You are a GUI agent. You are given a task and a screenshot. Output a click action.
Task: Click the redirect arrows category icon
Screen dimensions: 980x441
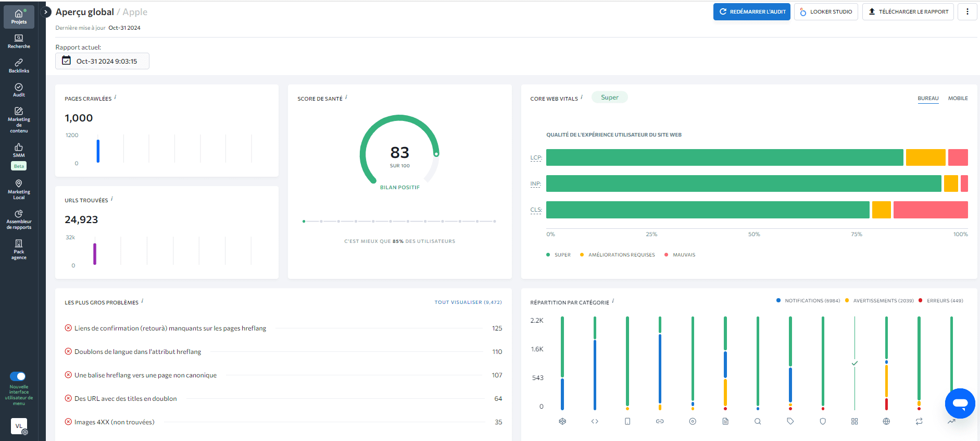click(919, 421)
